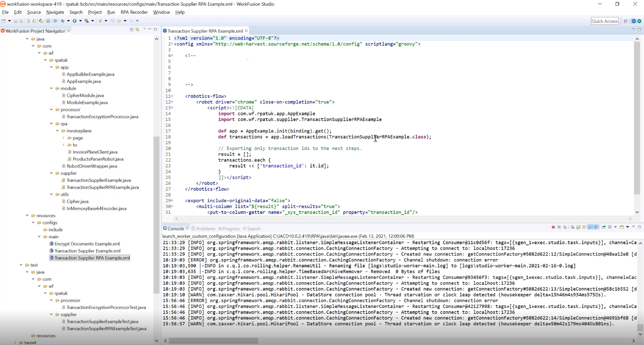Minimize the Project Navigator view
The height and width of the screenshot is (345, 644).
[x=150, y=29]
